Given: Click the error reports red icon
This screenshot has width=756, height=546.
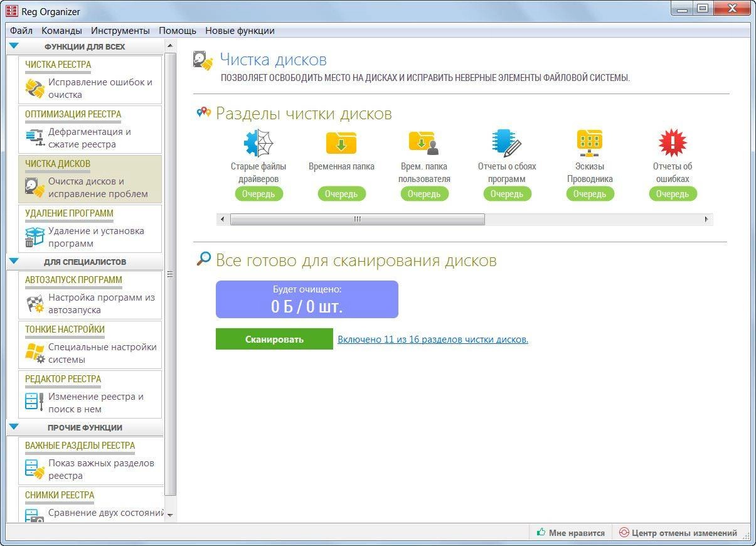Looking at the screenshot, I should (673, 142).
